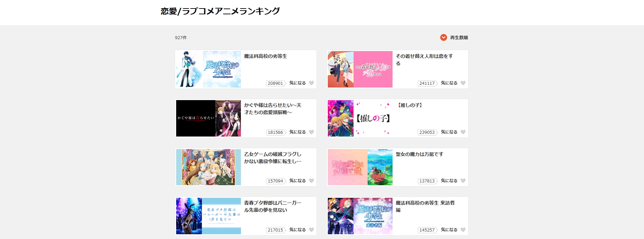Toggle 気になる label on 青春ブタ野郎 card

[x=297, y=230]
